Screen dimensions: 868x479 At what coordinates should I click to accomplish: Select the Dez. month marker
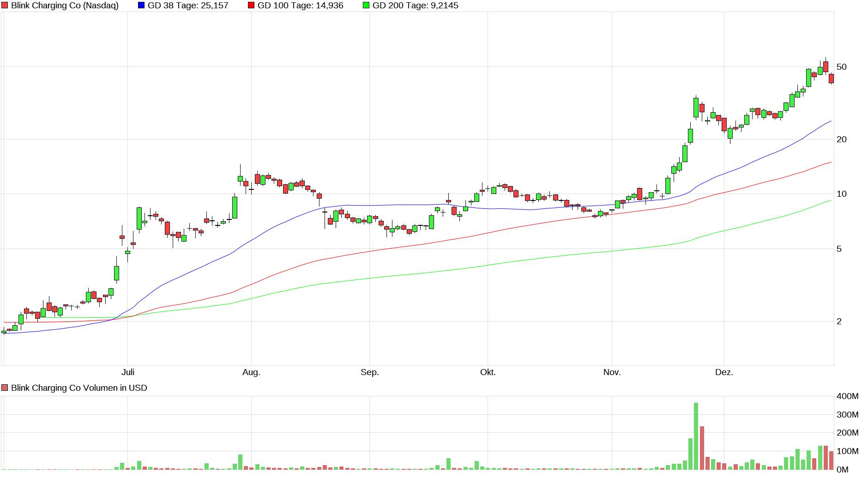724,372
